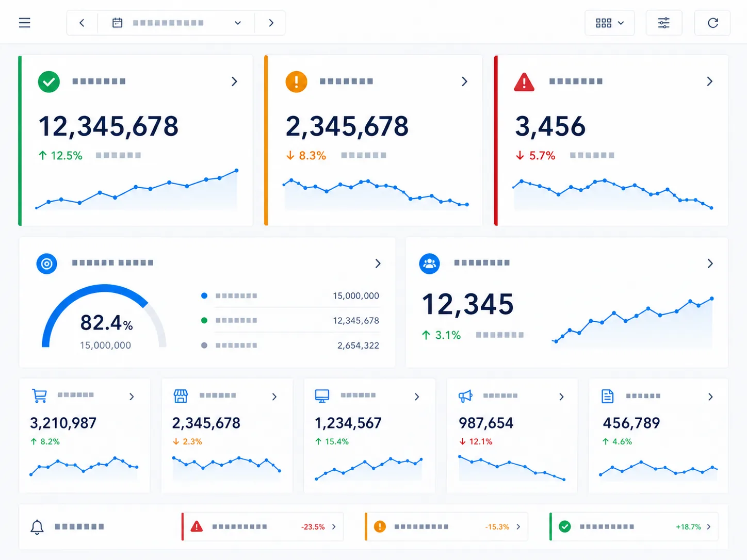Click the red warning triangle in alert bar

click(x=197, y=526)
